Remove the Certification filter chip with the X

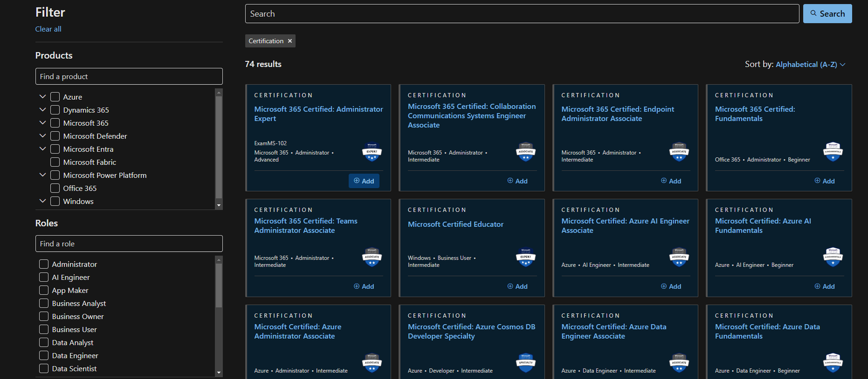(x=290, y=41)
